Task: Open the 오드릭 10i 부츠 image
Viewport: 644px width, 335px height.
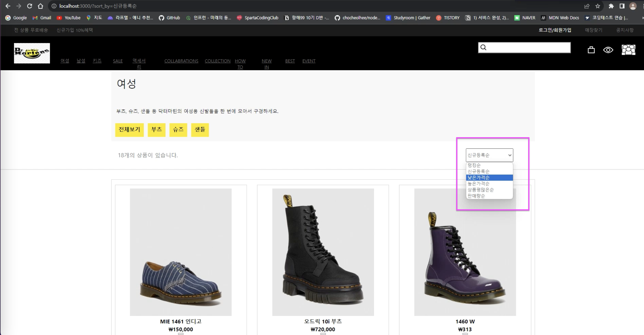Action: pyautogui.click(x=323, y=252)
